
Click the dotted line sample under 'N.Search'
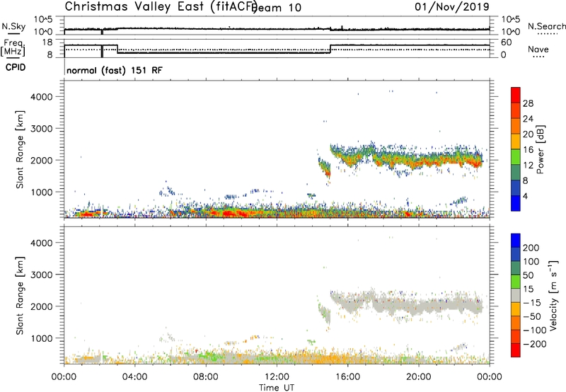click(548, 34)
